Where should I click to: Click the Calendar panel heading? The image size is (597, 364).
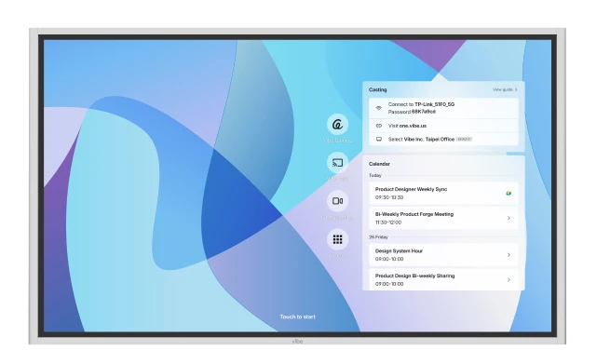coord(379,164)
